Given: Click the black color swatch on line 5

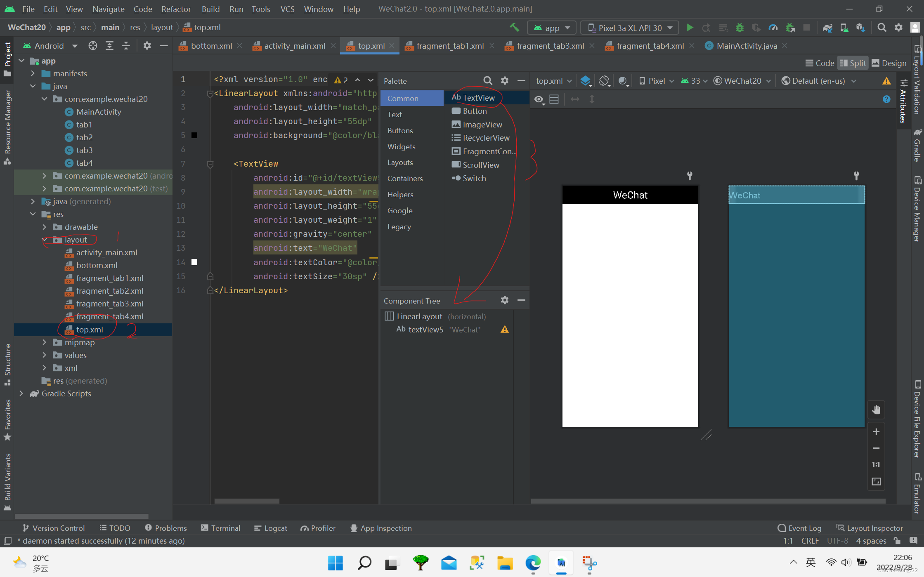Looking at the screenshot, I should coord(194,135).
